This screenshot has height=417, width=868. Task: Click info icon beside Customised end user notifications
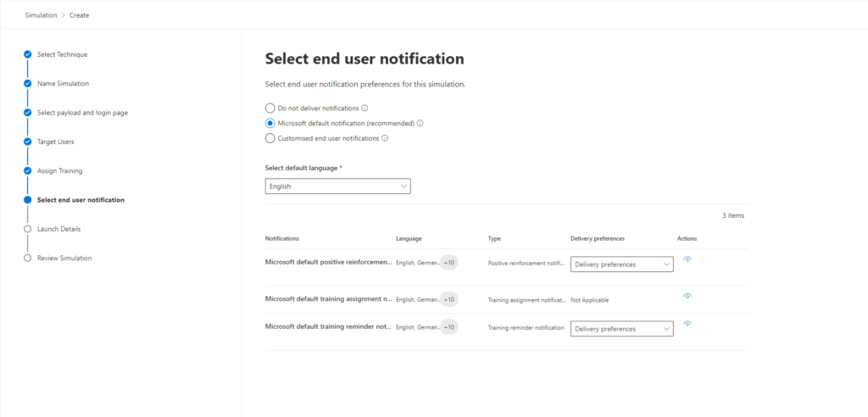[x=385, y=138]
